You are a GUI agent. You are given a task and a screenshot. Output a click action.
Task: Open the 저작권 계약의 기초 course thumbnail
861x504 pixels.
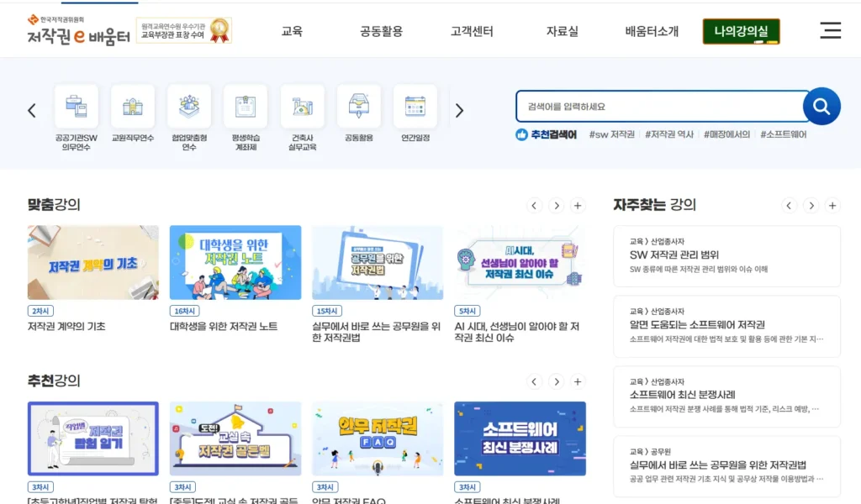(92, 260)
